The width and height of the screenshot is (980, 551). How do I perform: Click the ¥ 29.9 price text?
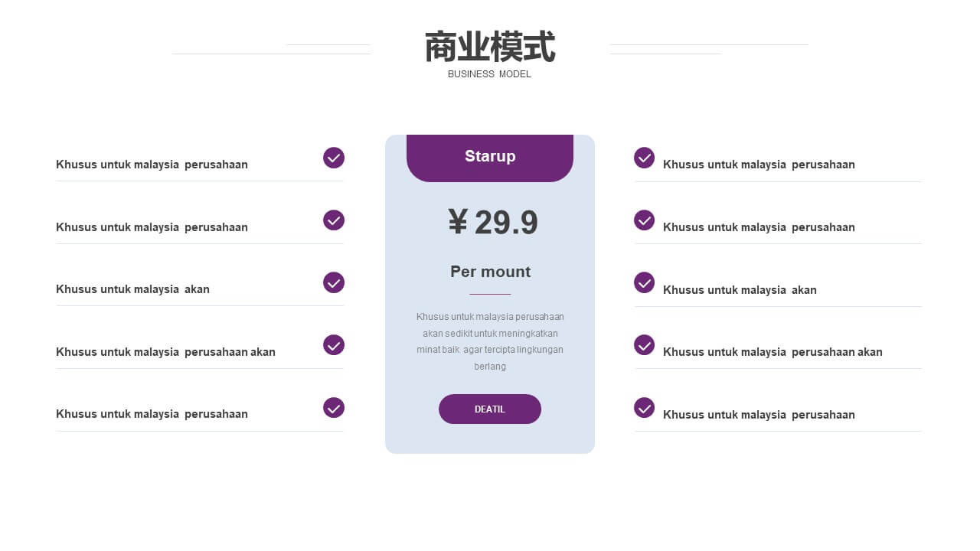pyautogui.click(x=493, y=223)
